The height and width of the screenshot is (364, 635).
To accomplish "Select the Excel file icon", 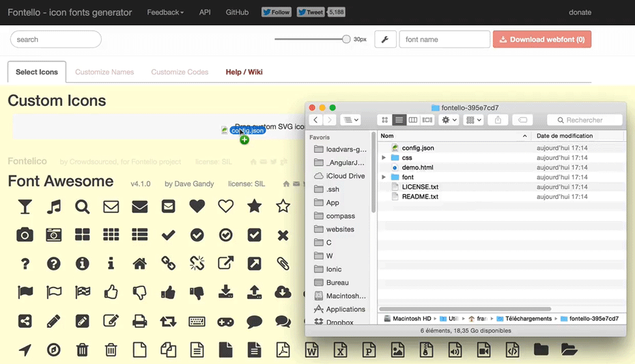I will point(340,350).
